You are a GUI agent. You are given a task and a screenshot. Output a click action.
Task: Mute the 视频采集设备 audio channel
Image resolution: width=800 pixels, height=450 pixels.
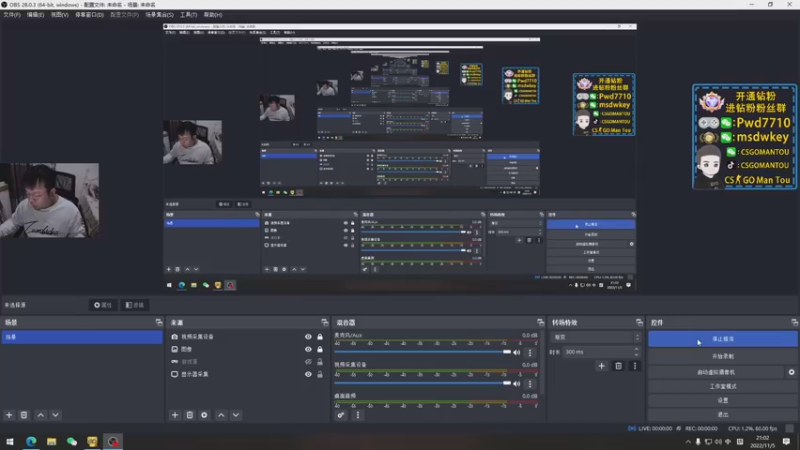517,383
